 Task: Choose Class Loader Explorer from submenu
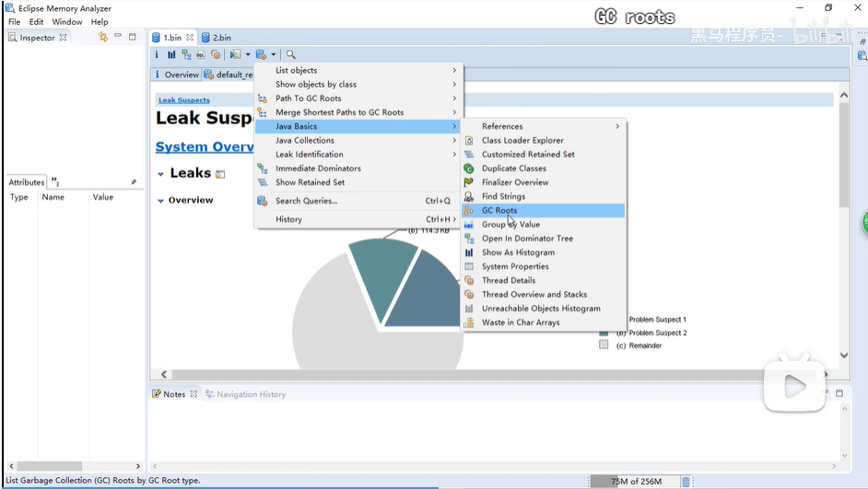[x=543, y=141]
